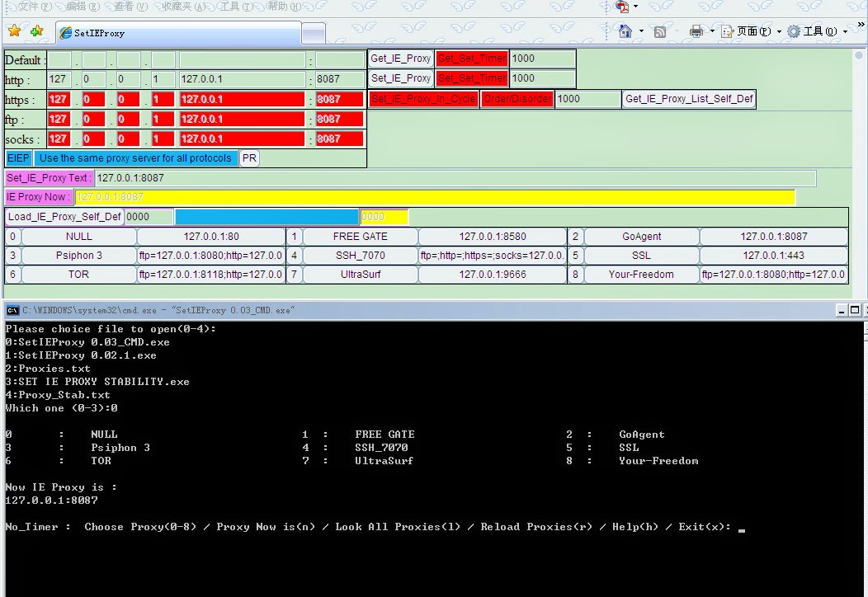Viewport: 868px width, 597px height.
Task: Expand the 工具(O) dropdown menu
Action: coord(845,31)
